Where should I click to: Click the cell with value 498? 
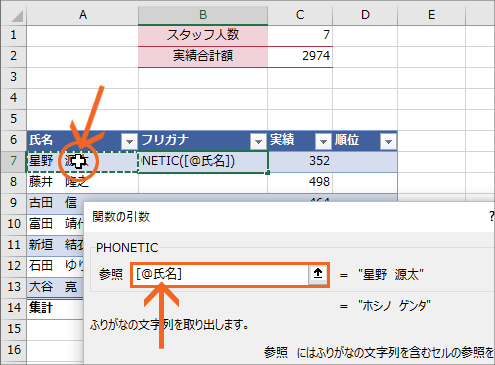[300, 182]
